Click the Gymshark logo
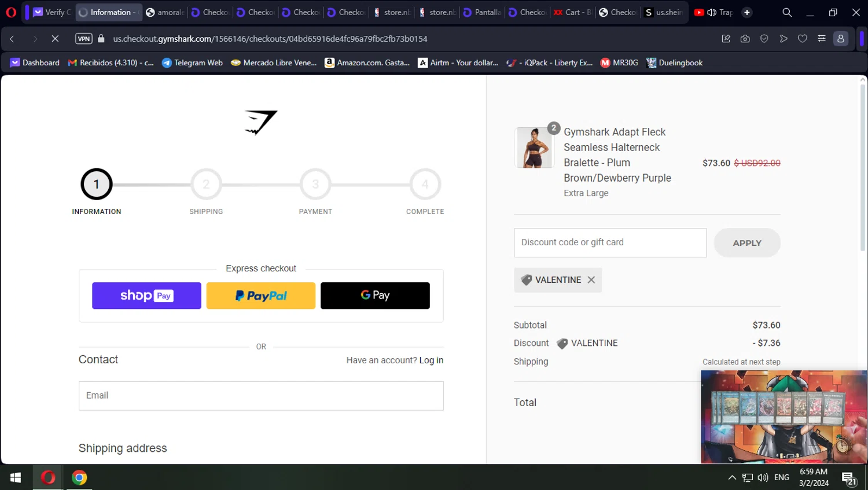Viewport: 868px width, 490px height. click(261, 122)
